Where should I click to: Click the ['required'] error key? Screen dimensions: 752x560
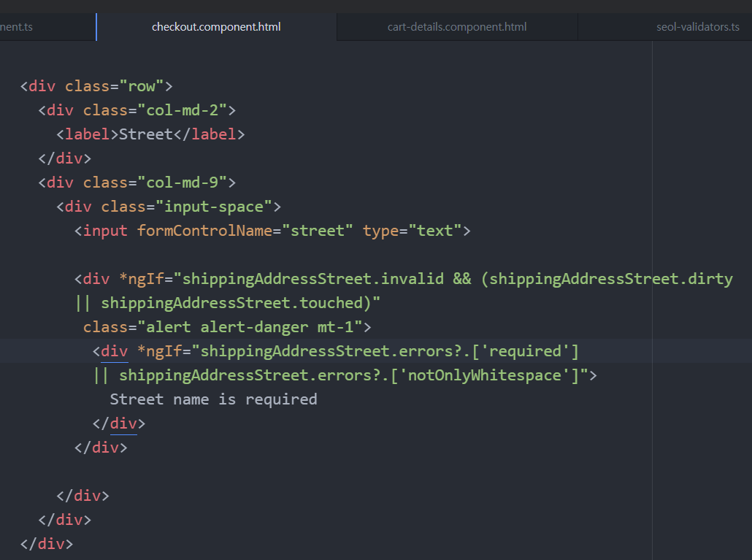(x=526, y=351)
